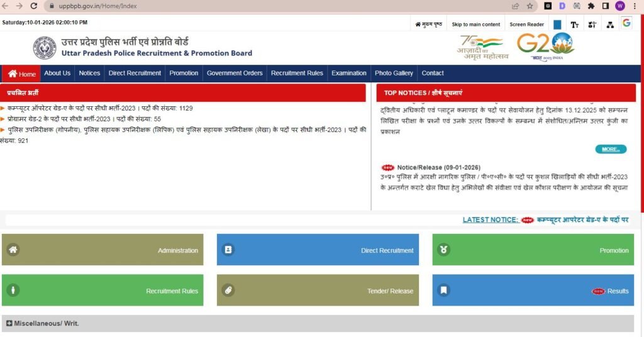The height and width of the screenshot is (337, 644).
Task: Toggle the browser side panel icon
Action: (x=606, y=6)
